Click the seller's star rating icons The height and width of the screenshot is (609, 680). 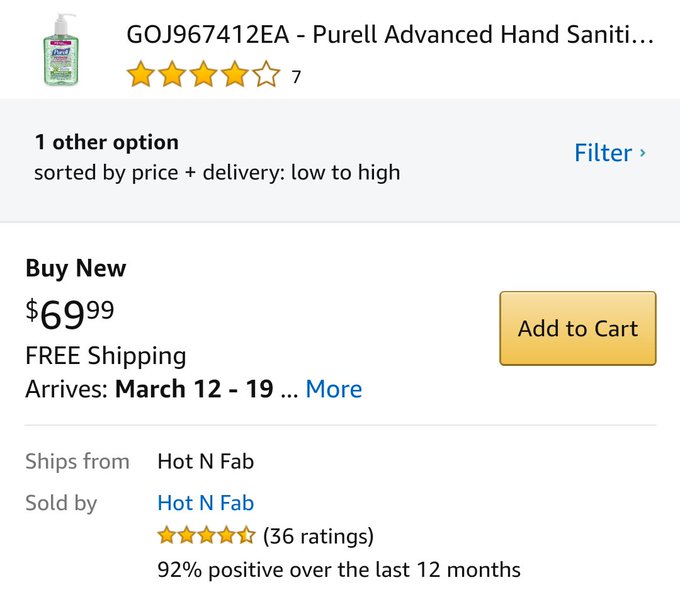206,535
